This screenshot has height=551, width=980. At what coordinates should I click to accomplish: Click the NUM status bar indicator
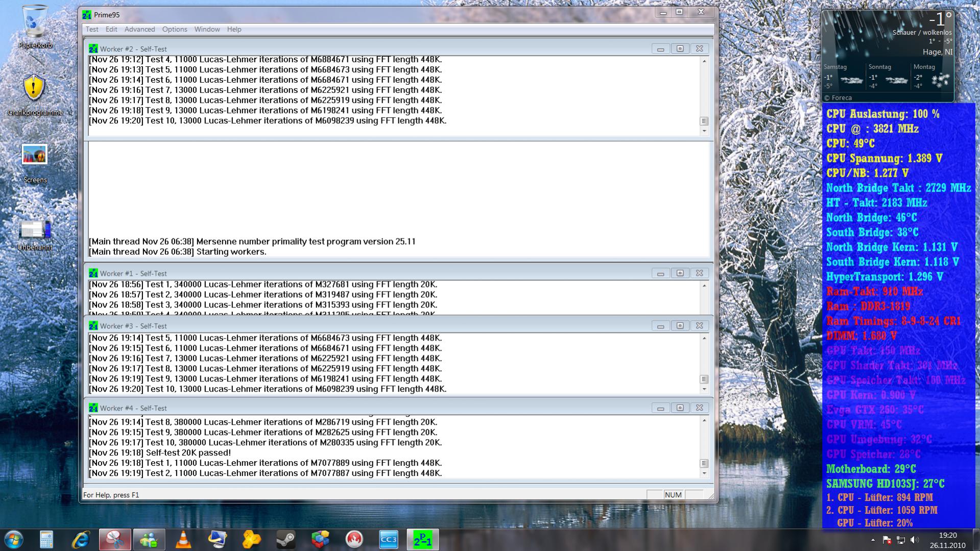[673, 495]
